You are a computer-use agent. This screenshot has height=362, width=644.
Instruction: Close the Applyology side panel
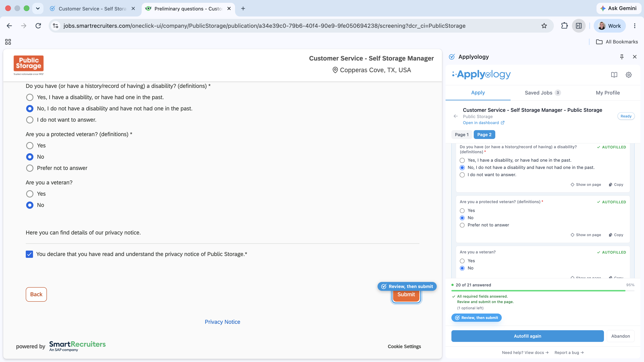tap(635, 57)
